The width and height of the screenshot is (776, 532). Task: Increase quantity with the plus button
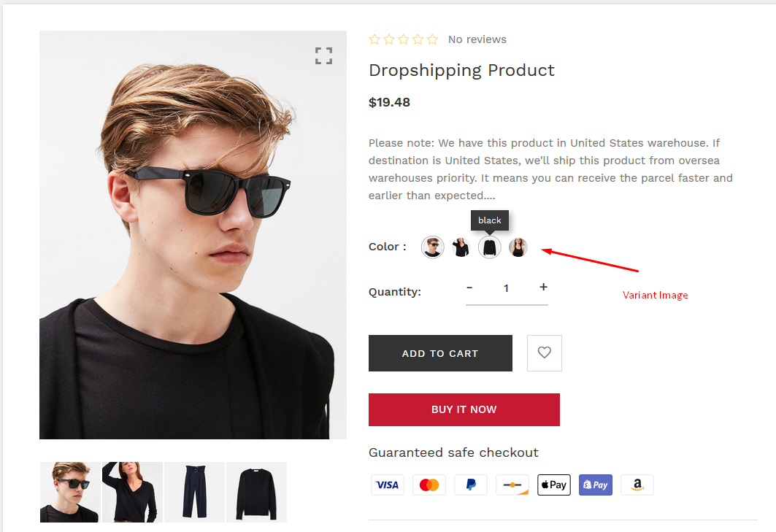point(543,287)
